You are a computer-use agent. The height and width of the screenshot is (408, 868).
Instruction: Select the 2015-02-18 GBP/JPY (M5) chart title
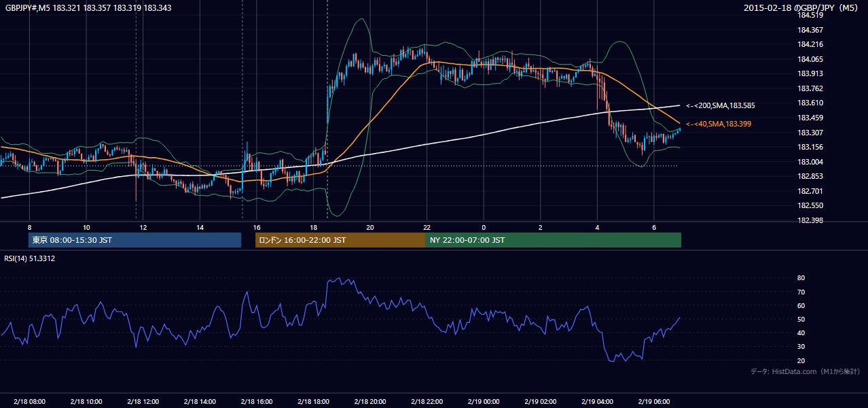[802, 8]
